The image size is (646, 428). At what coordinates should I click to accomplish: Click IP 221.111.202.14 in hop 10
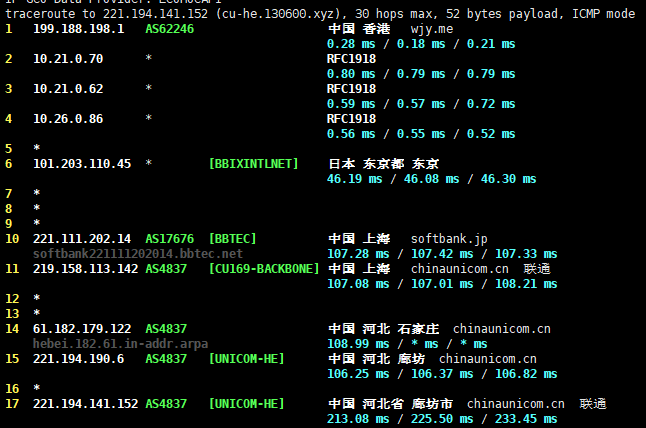click(82, 239)
